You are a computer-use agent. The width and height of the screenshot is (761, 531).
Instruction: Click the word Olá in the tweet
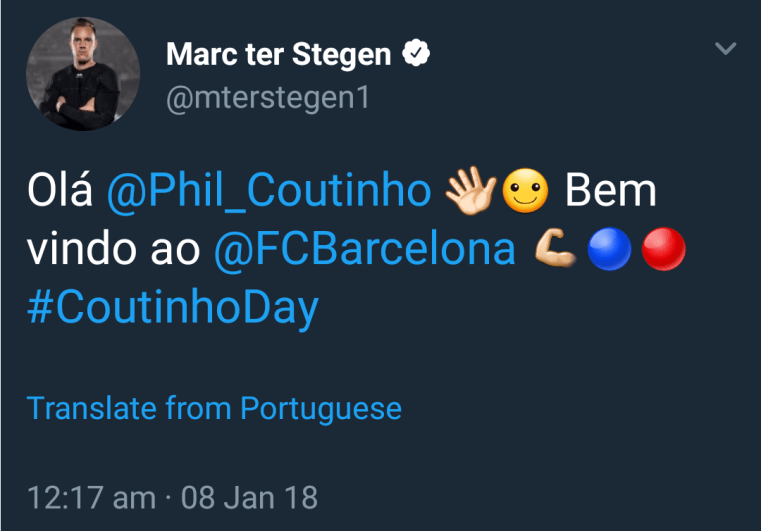(x=60, y=191)
